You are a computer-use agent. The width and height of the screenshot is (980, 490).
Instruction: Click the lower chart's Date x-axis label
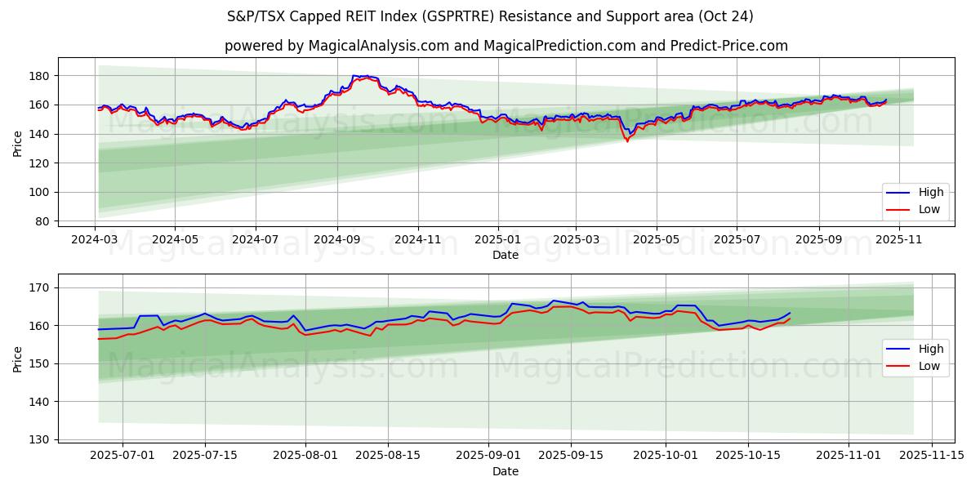(506, 471)
